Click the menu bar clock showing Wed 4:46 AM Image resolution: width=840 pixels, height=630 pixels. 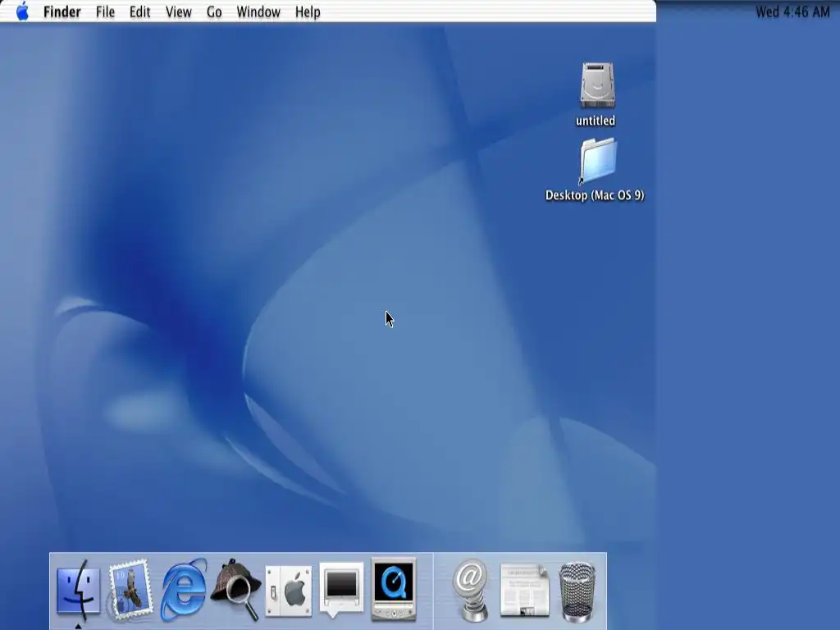point(792,11)
